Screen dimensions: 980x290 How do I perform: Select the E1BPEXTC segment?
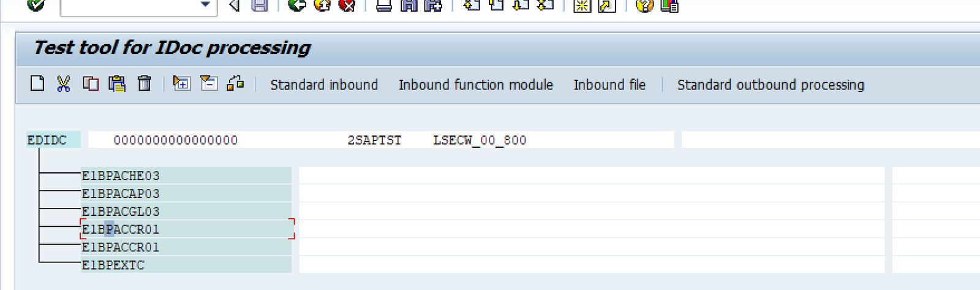(x=113, y=265)
